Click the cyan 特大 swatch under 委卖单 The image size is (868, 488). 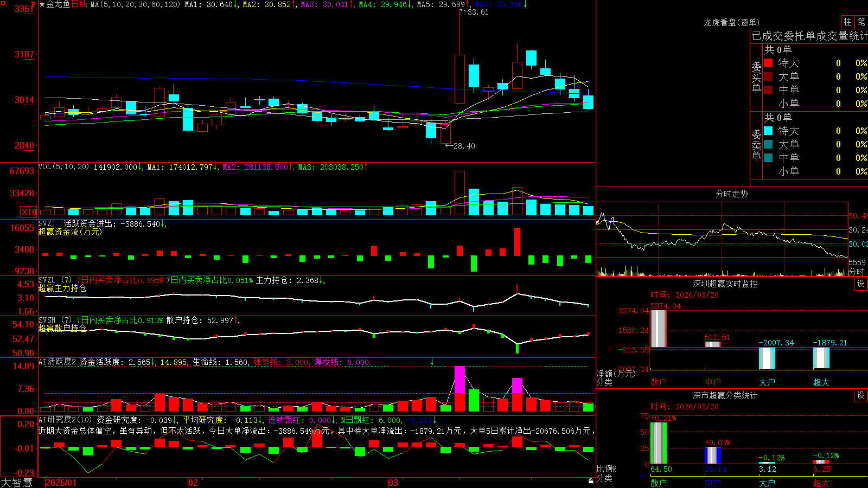point(768,131)
